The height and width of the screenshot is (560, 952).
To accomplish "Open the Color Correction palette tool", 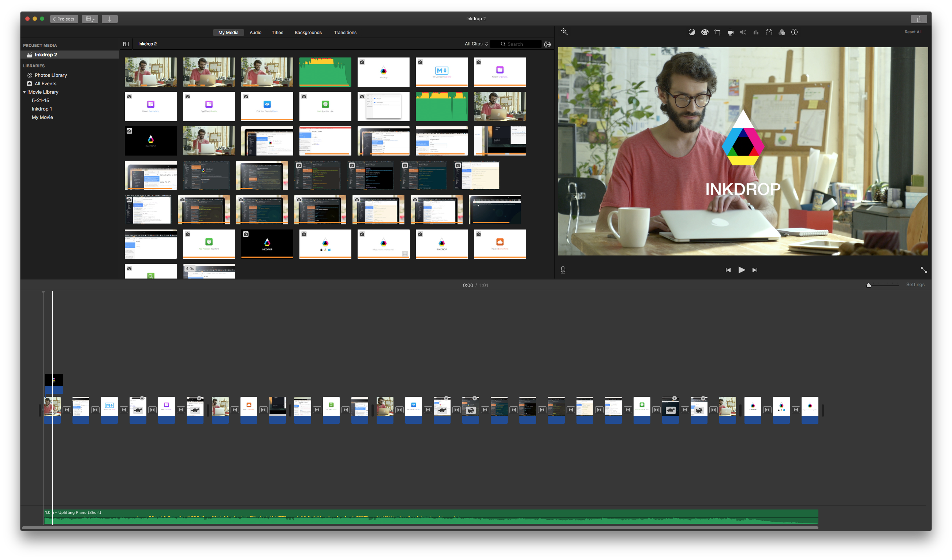I will coord(705,32).
